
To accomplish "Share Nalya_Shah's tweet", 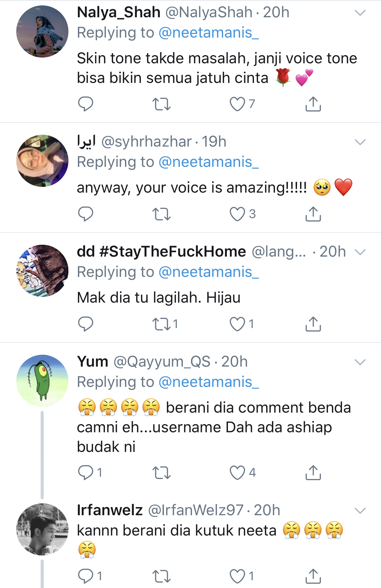I will click(x=313, y=104).
